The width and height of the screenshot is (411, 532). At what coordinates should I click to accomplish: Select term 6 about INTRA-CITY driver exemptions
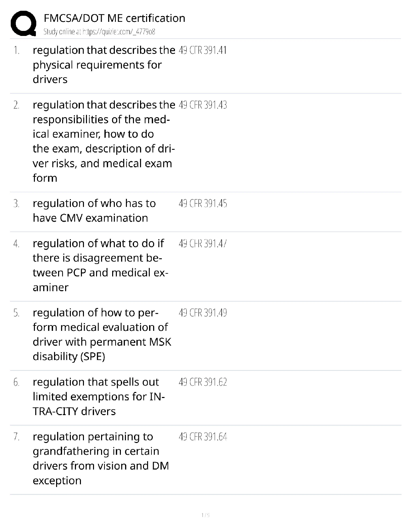99,397
